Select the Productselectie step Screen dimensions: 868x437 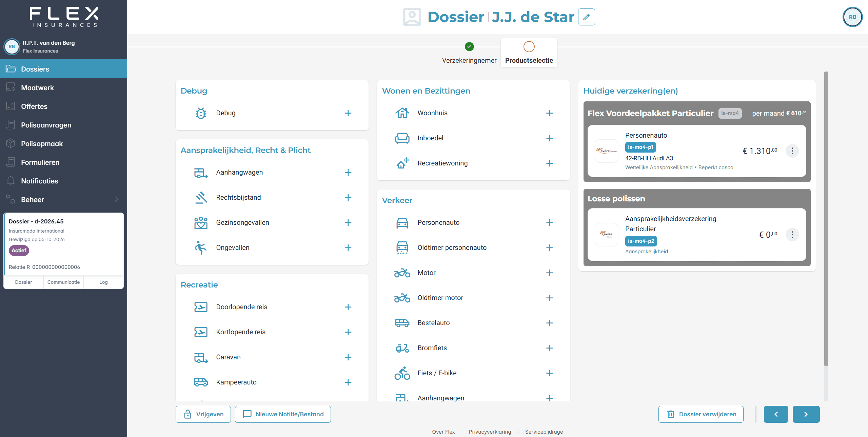coord(529,53)
